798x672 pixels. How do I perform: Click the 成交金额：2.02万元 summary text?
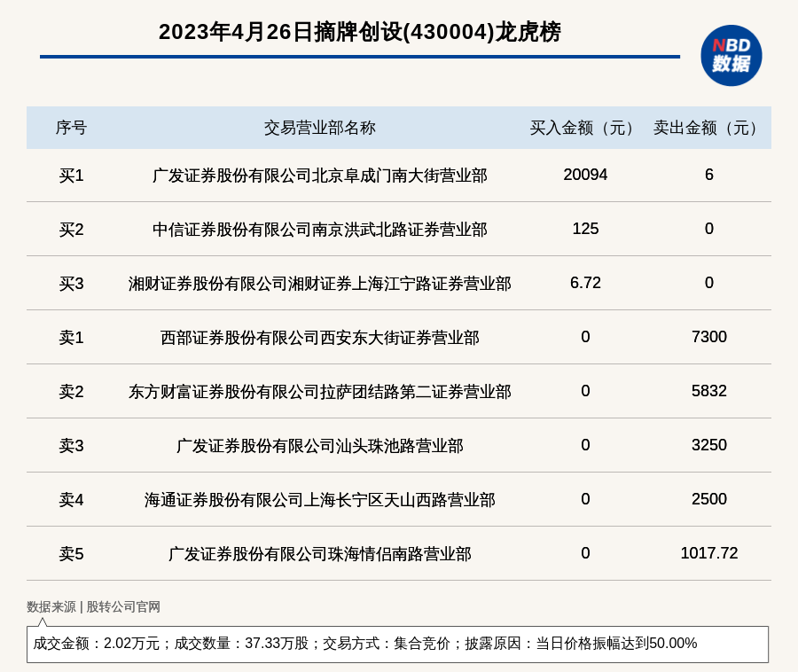pos(96,644)
